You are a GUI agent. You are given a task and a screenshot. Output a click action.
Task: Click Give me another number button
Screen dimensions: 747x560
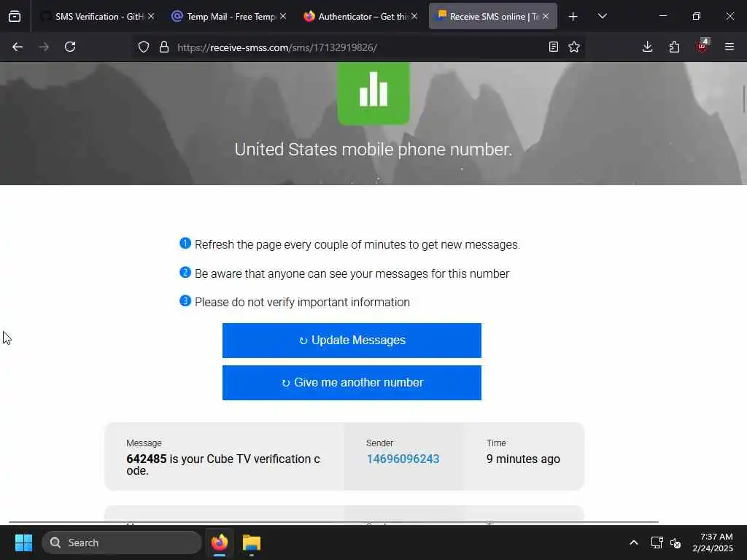352,383
